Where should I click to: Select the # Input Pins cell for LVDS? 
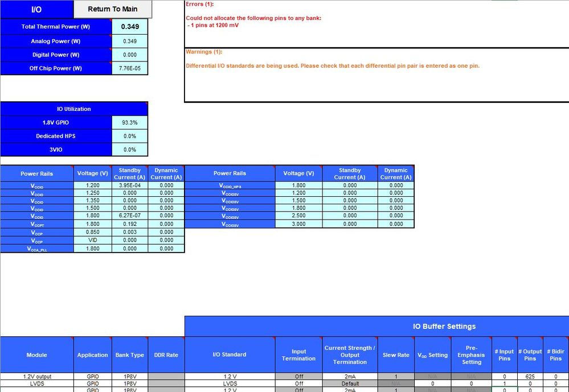(504, 383)
